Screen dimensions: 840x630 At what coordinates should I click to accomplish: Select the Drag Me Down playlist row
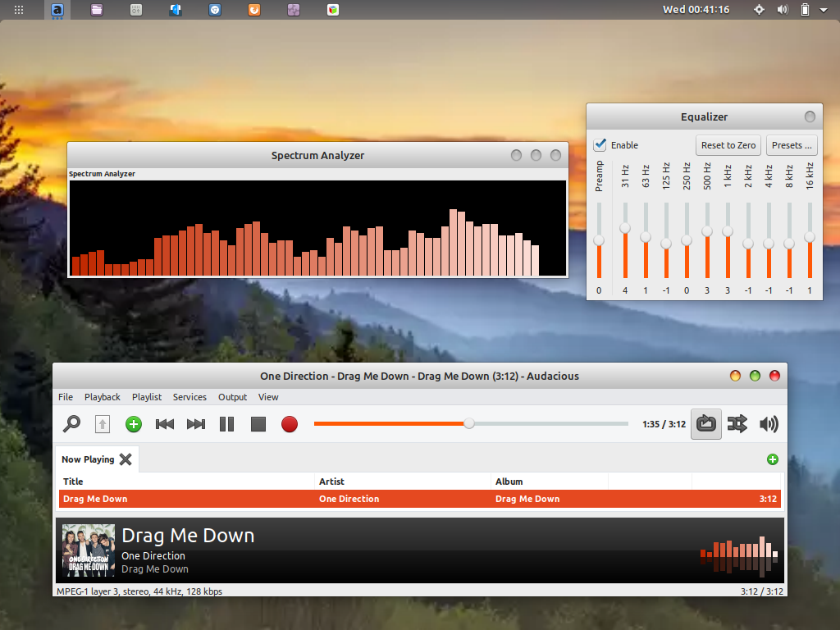(x=419, y=499)
